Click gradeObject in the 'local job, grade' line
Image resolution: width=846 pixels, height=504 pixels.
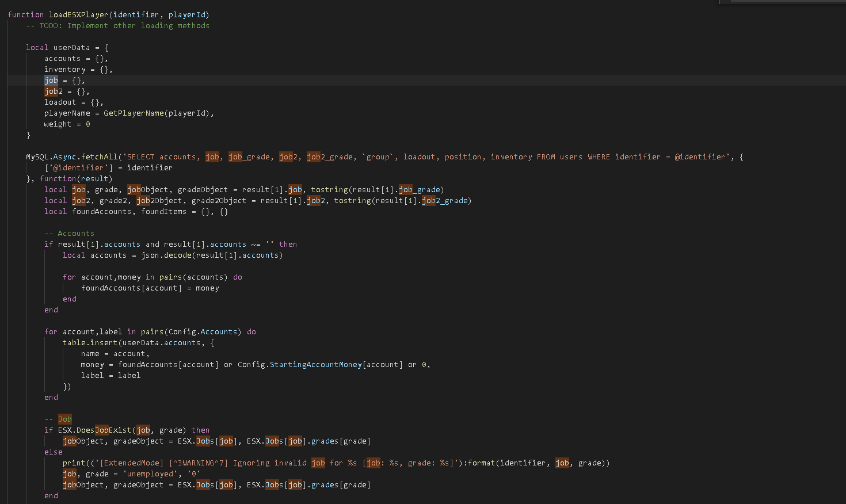point(203,189)
